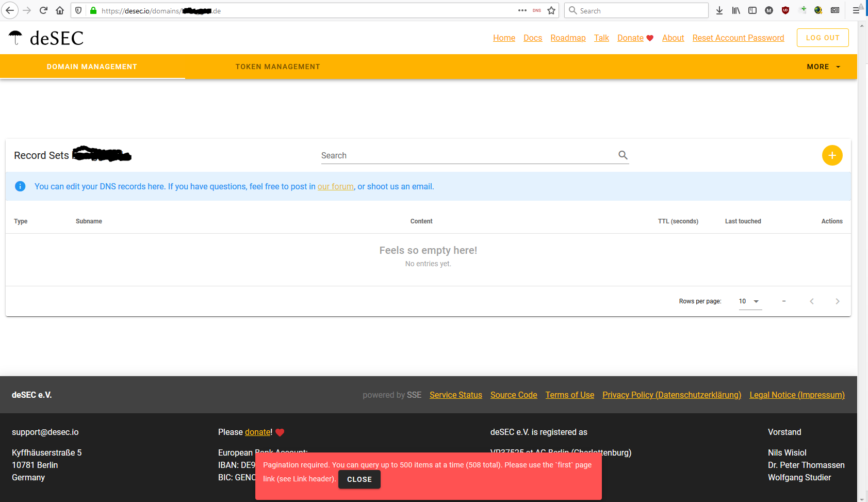Click the page vertical scrollbar
This screenshot has width=868, height=502.
coord(863,261)
